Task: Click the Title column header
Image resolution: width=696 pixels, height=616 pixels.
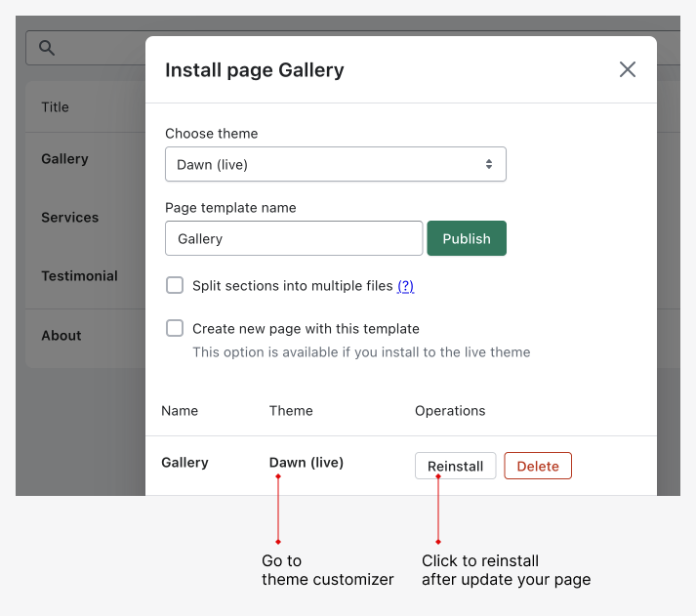Action: tap(55, 107)
